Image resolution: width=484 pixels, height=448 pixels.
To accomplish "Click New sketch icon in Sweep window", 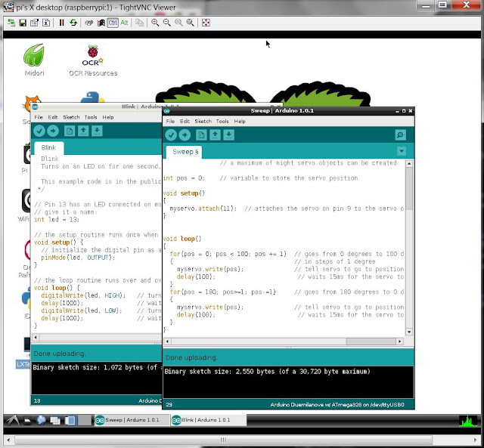I will pyautogui.click(x=201, y=134).
